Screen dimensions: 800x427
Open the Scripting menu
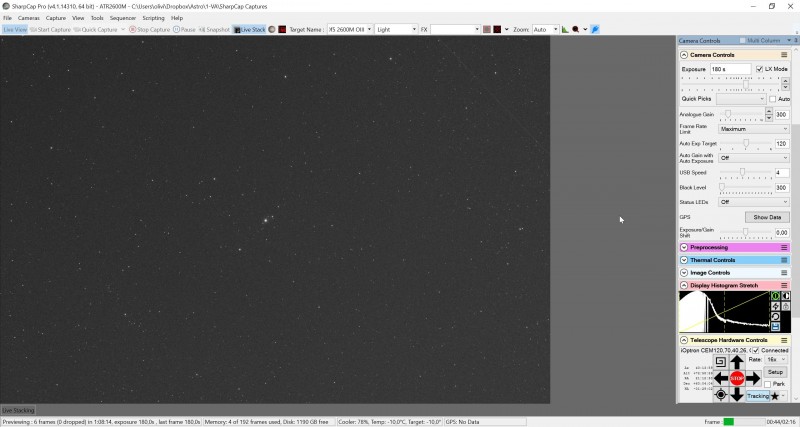coord(154,18)
